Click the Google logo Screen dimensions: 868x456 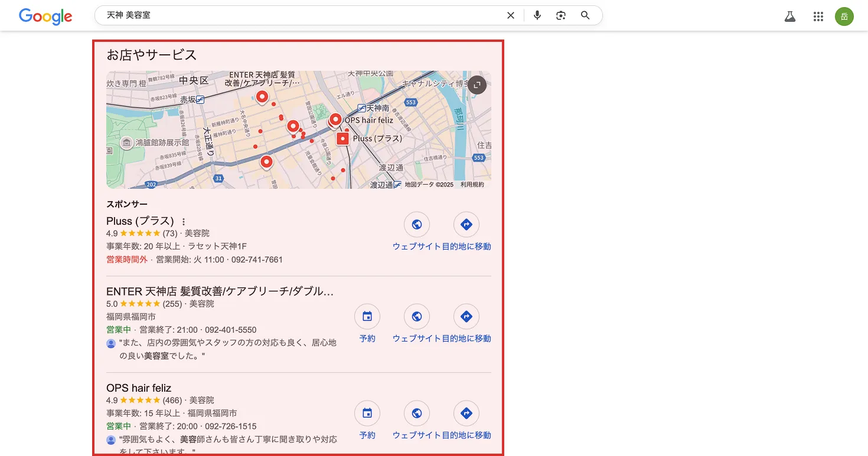point(45,16)
